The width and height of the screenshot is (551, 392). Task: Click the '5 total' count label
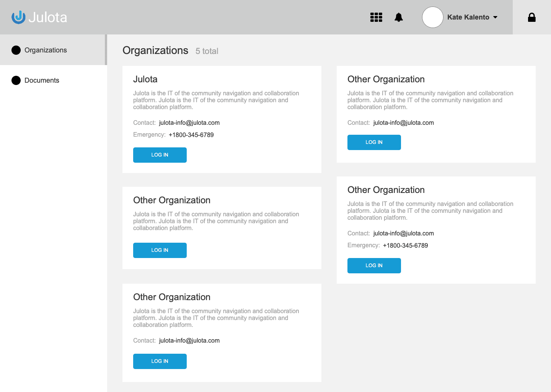click(207, 51)
